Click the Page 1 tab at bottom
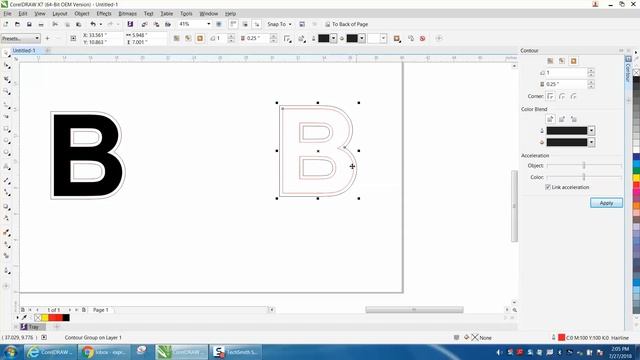640x360 pixels. [101, 310]
